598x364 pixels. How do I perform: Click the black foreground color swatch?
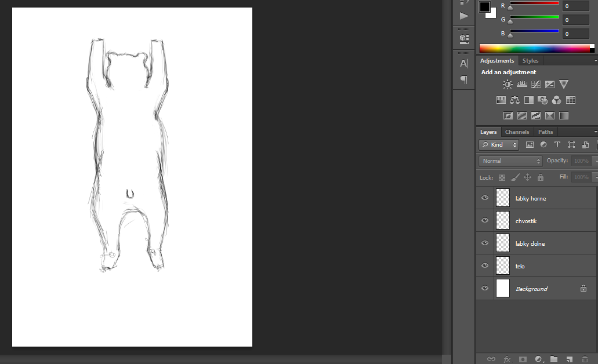(x=484, y=7)
